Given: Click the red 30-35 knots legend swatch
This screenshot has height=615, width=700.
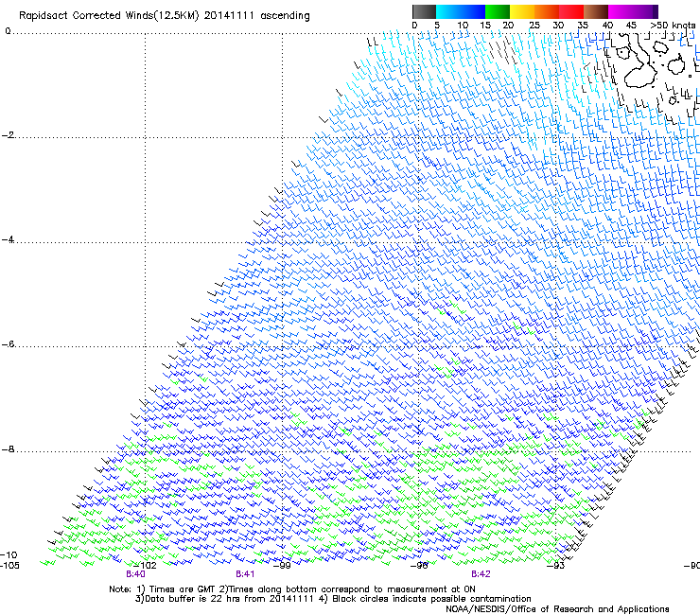Looking at the screenshot, I should point(571,11).
